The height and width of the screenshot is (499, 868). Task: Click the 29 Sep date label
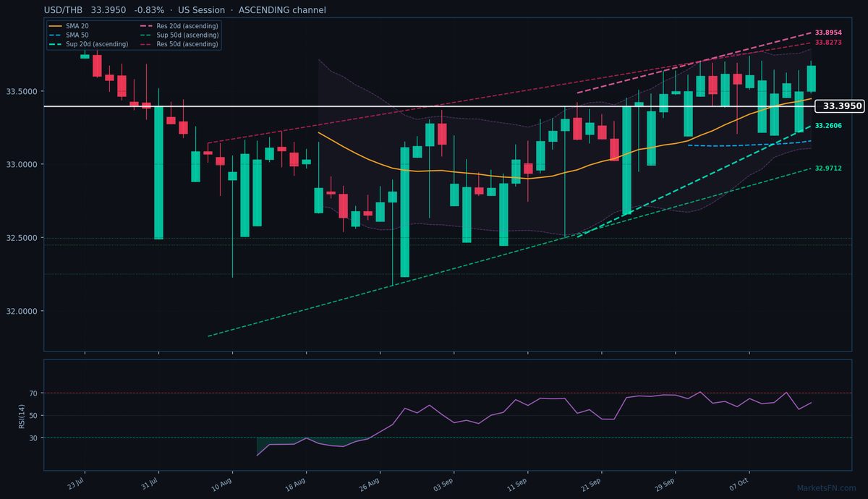point(664,482)
